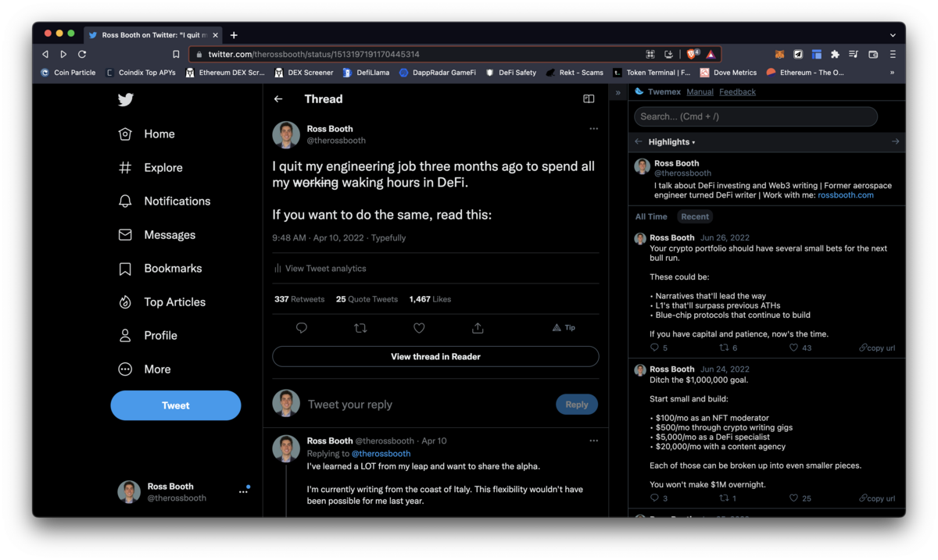Open the Twemex Manual link
The image size is (938, 560).
pyautogui.click(x=700, y=92)
